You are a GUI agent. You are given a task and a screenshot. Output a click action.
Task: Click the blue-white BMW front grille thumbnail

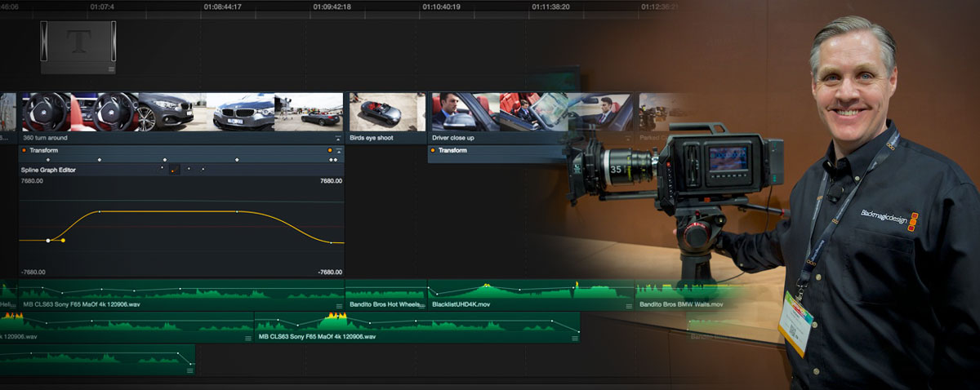[241, 112]
